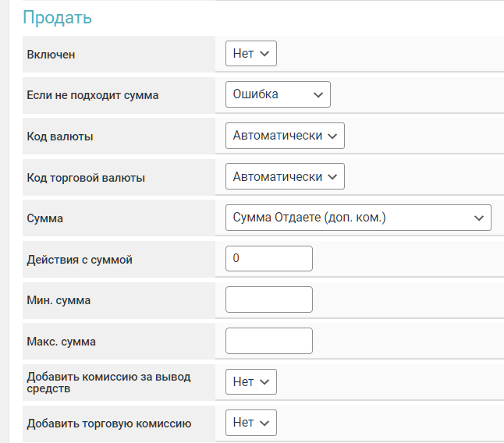
Task: Open the 'Код валюты' dropdown
Action: click(285, 136)
